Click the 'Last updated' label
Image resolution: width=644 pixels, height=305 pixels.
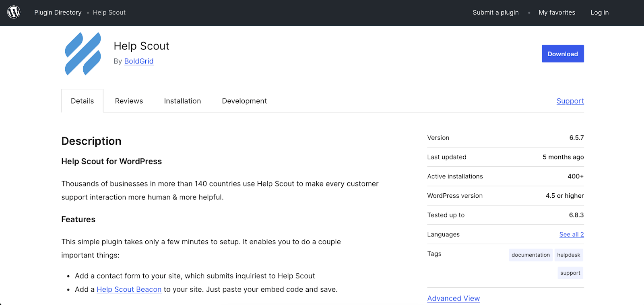coord(446,157)
